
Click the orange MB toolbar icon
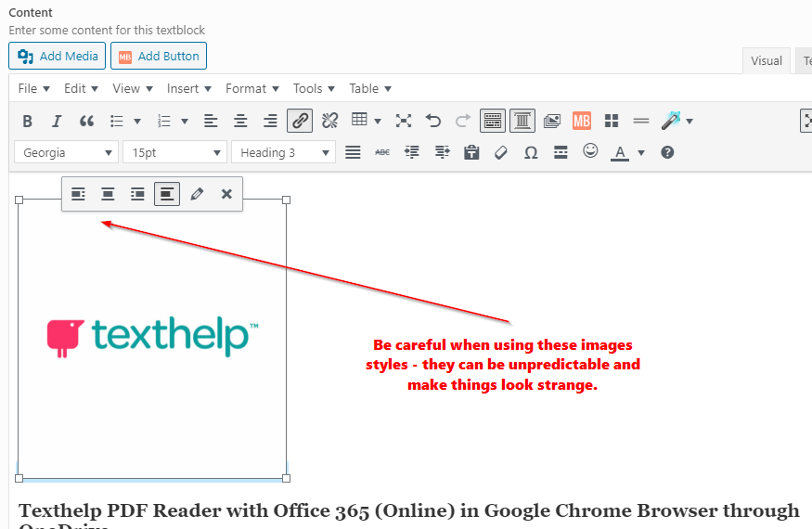(x=582, y=121)
